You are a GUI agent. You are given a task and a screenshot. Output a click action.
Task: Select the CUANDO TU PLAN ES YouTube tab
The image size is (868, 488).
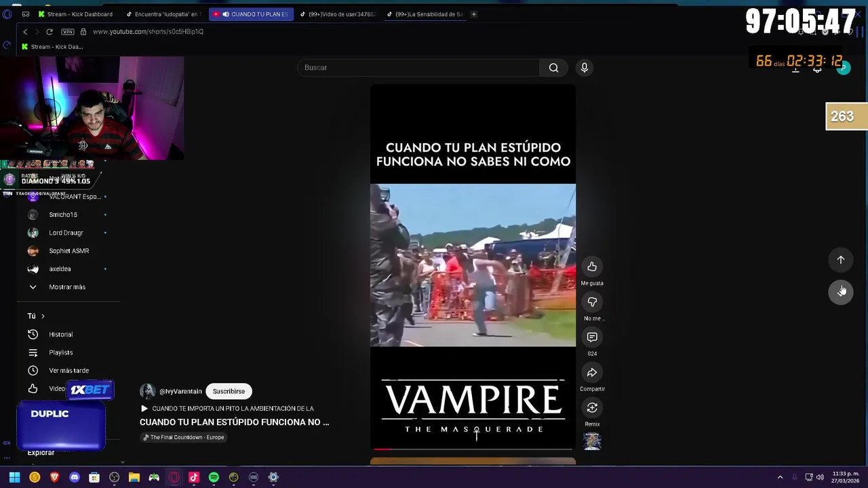252,14
